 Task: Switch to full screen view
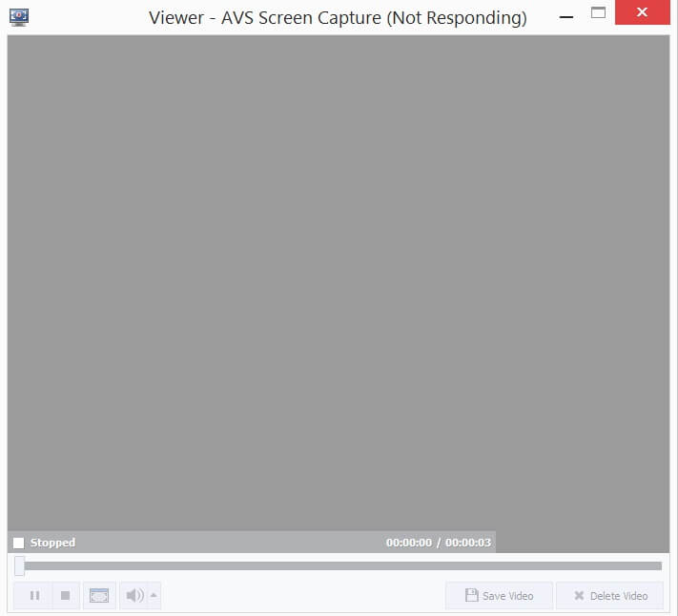tap(99, 596)
